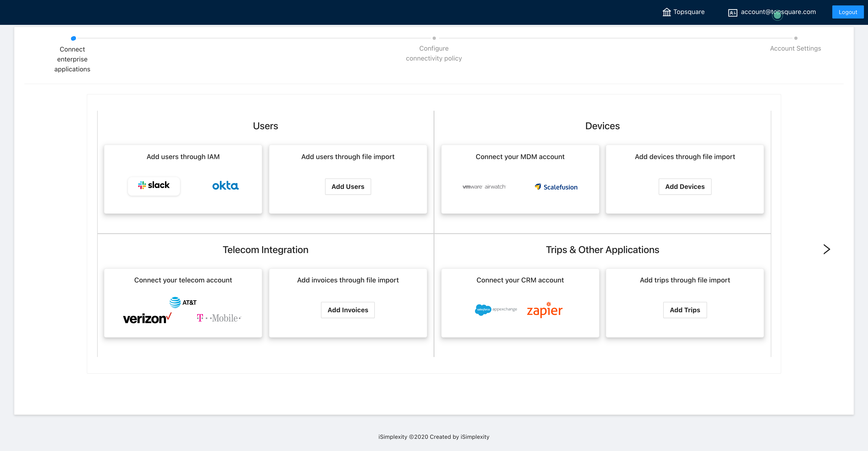Click Add Devices for file import
The height and width of the screenshot is (451, 868).
coord(685,186)
